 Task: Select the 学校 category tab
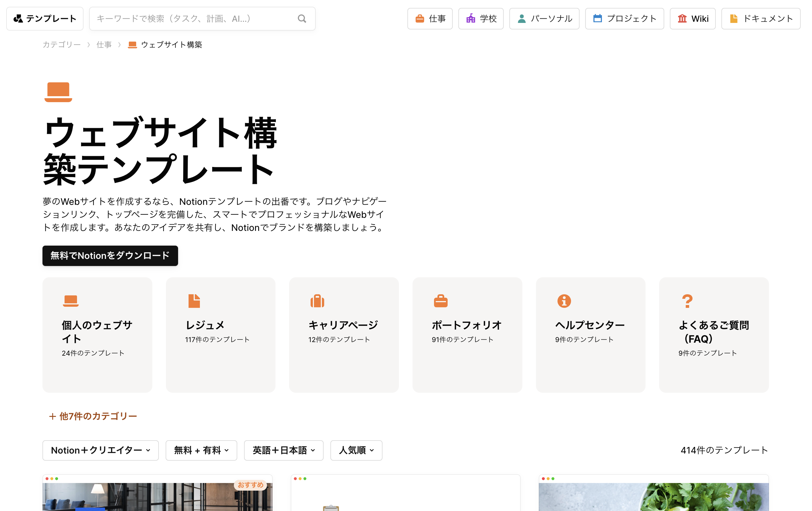coord(481,19)
